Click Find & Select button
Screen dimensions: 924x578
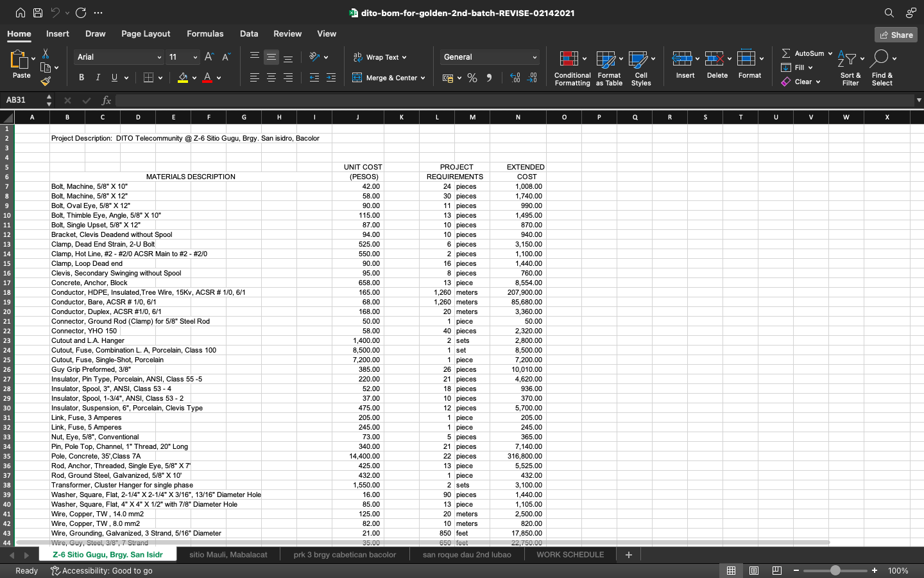[882, 68]
